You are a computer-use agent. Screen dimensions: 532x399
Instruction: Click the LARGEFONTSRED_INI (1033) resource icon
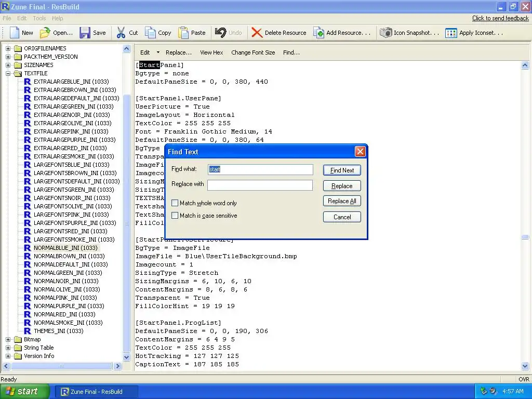(x=28, y=231)
